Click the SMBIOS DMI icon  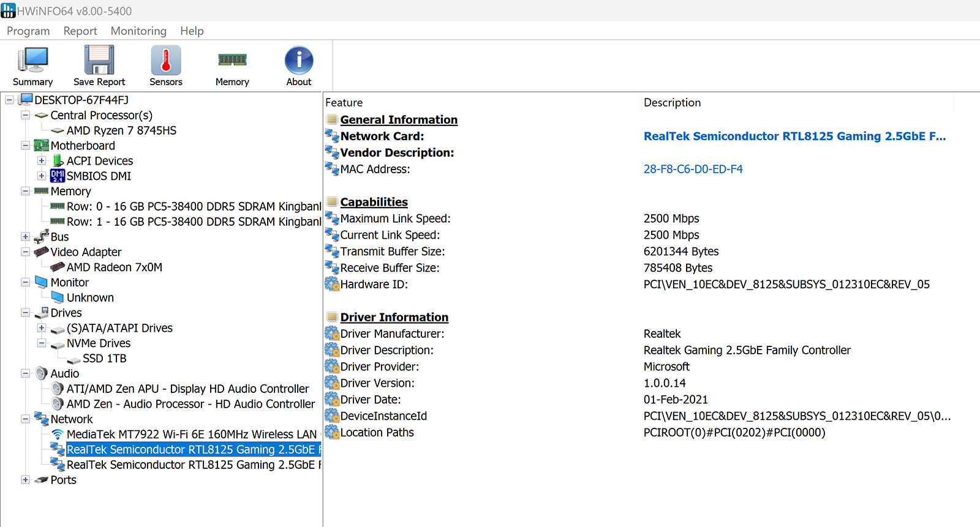coord(58,176)
